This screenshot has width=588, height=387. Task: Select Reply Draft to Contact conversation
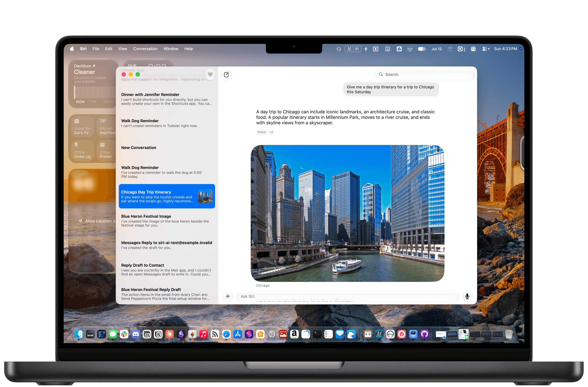coord(167,269)
